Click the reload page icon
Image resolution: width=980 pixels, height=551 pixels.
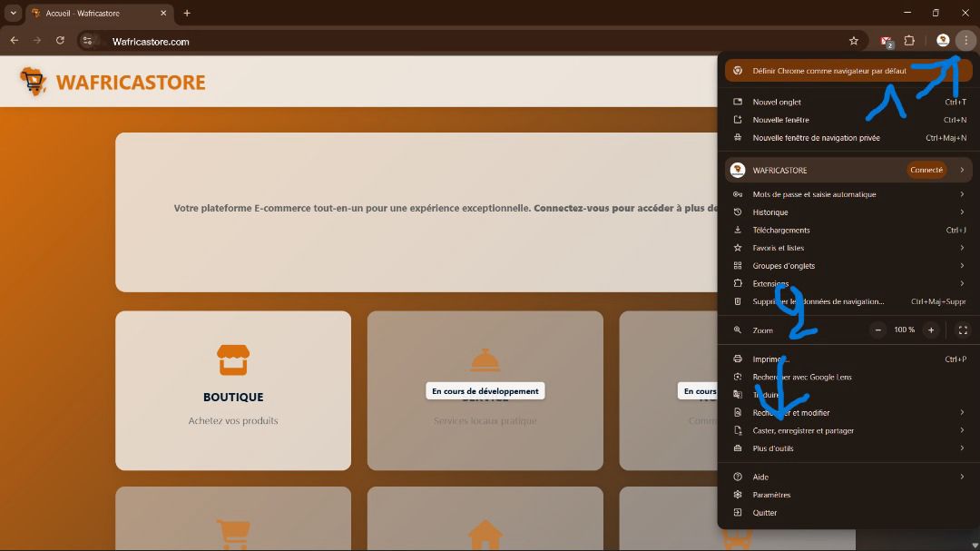click(60, 41)
